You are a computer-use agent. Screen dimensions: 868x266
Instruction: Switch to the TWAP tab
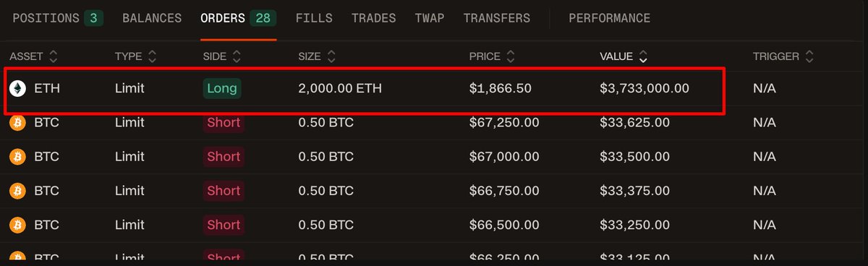point(430,18)
